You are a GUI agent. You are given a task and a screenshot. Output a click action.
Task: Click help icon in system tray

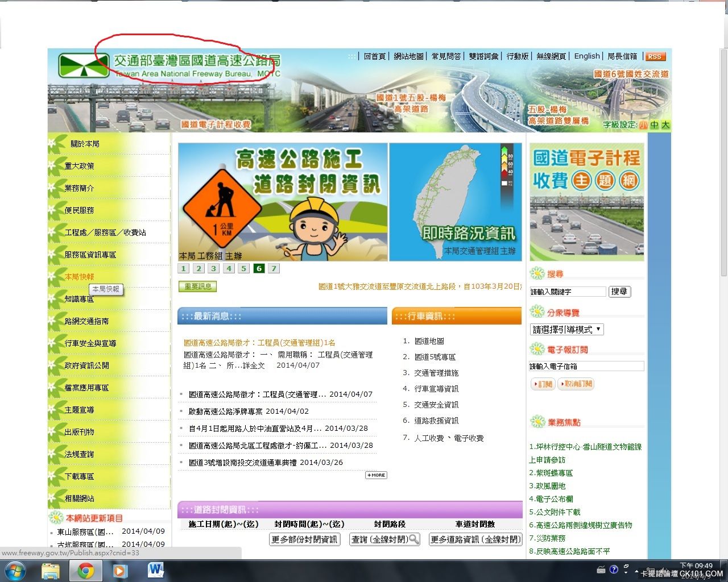click(614, 569)
